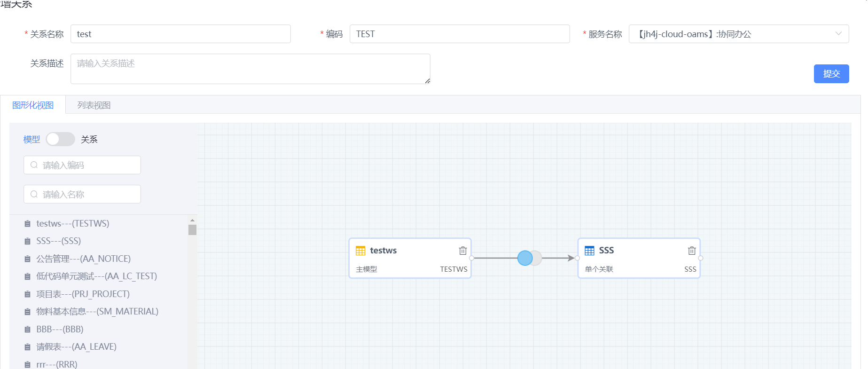868x369 pixels.
Task: Click the scroll-up arrow of the model list
Action: (192, 220)
